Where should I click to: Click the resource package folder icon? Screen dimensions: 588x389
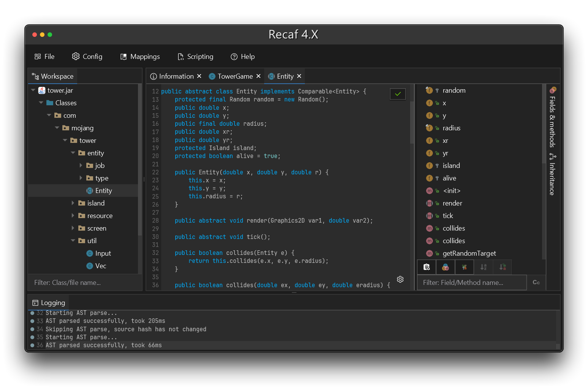[x=82, y=216]
